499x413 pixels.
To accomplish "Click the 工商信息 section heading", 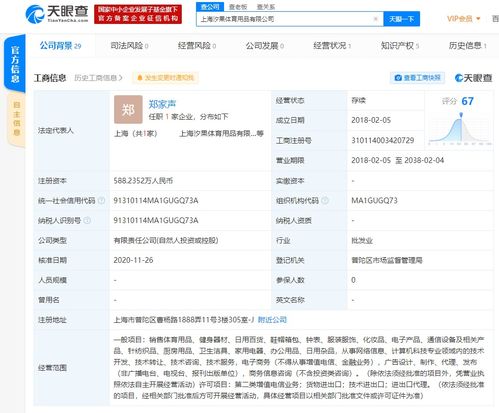I will pos(50,78).
